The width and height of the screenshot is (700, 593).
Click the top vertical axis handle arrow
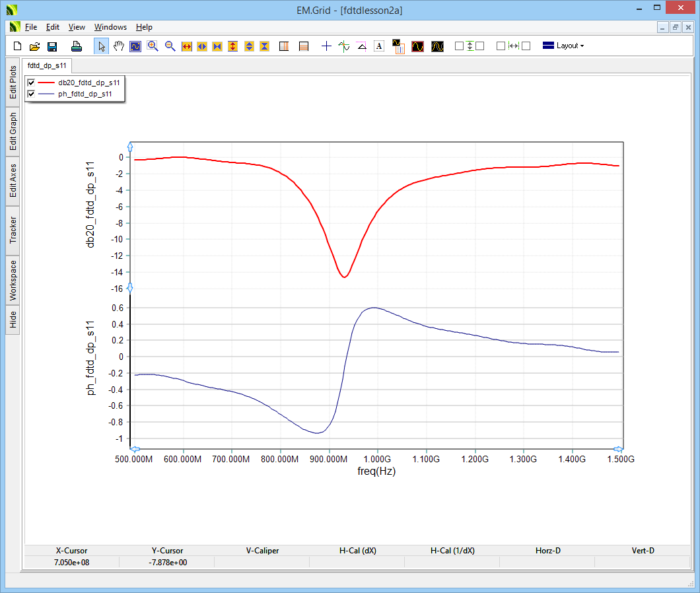[130, 146]
